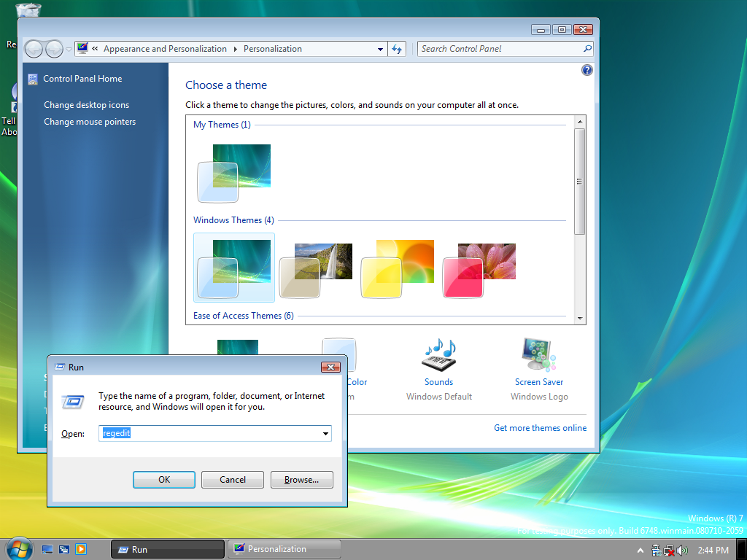Screen dimensions: 747x560
Task: Click the theme list scrollbar thumb
Action: coord(580,182)
